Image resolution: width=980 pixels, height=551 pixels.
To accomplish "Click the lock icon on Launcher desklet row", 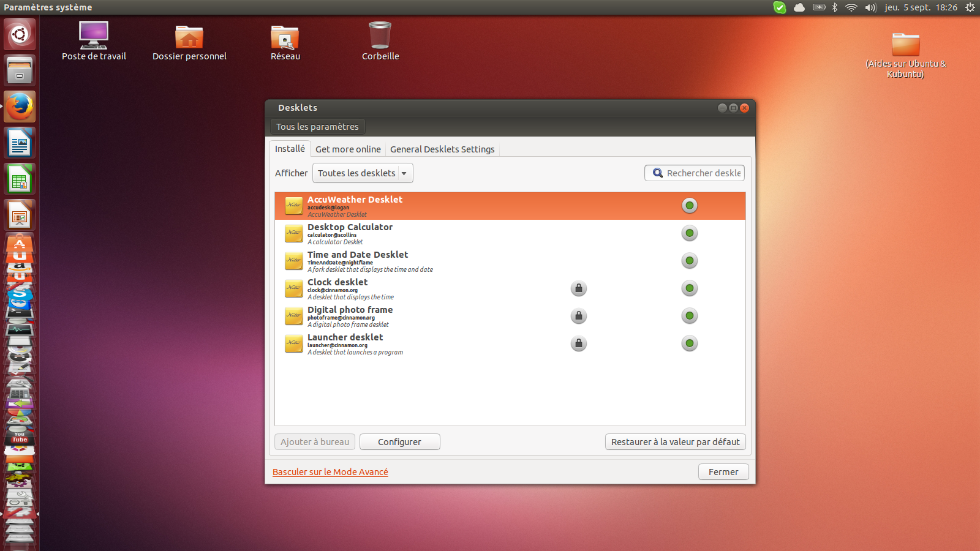I will click(579, 343).
